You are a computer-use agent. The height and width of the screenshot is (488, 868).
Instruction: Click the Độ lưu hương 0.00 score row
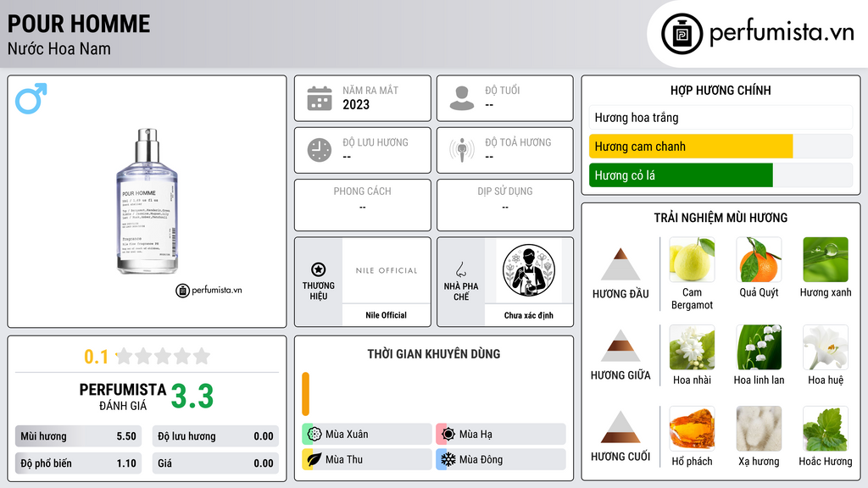[215, 436]
